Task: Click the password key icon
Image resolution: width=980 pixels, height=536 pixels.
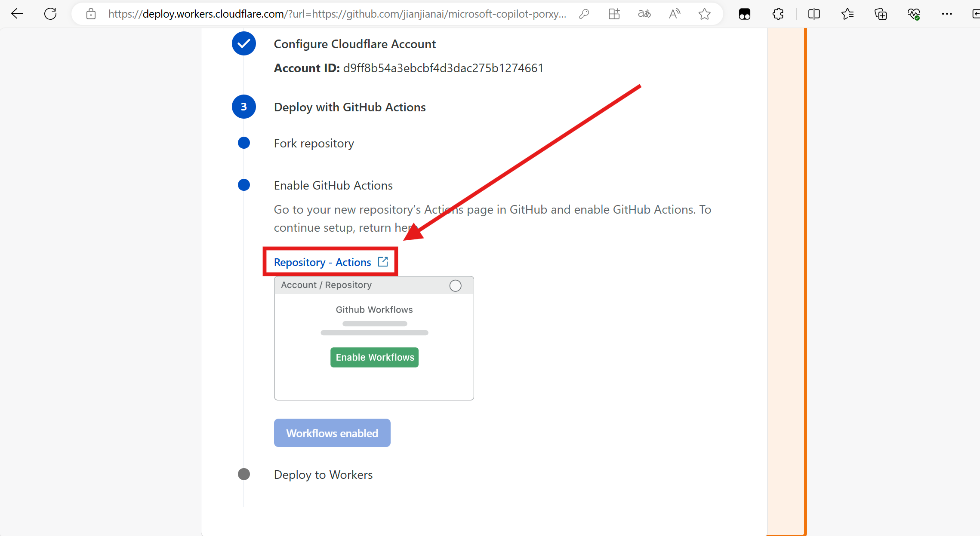Action: (584, 14)
